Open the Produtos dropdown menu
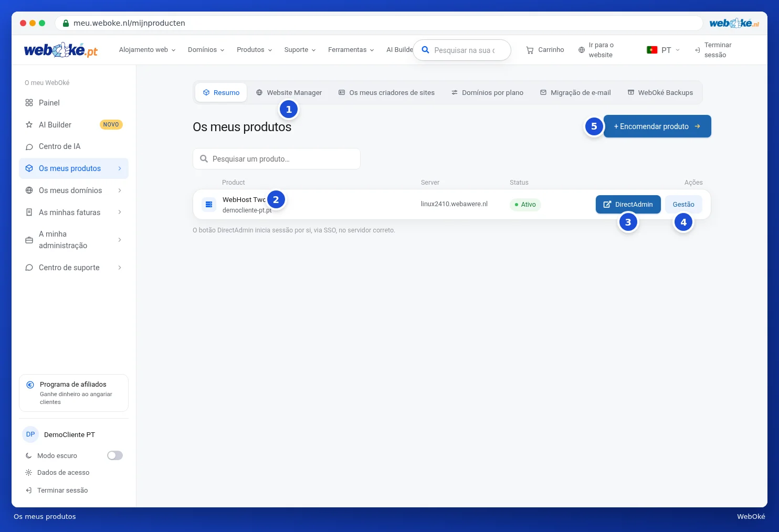The image size is (779, 532). pyautogui.click(x=254, y=50)
